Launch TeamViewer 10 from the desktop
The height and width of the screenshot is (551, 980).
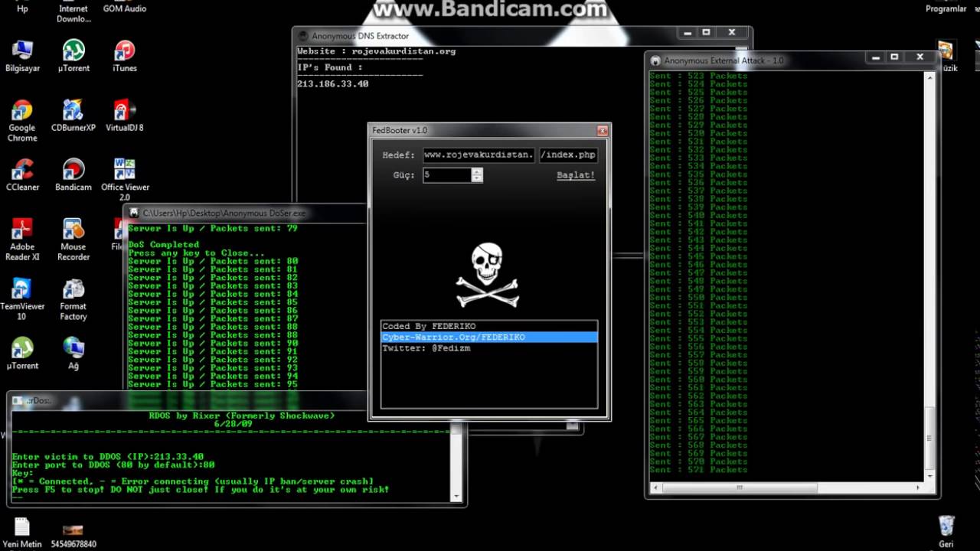[x=22, y=299]
